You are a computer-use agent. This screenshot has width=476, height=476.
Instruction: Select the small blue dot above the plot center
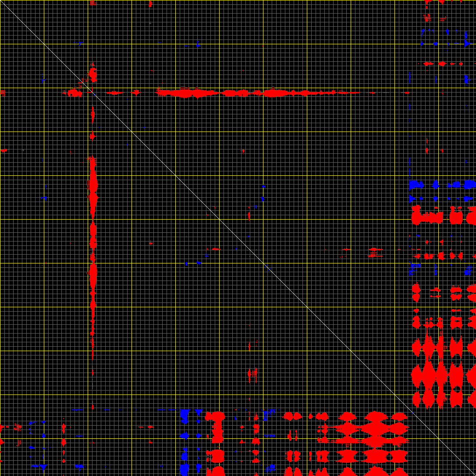pyautogui.click(x=263, y=186)
